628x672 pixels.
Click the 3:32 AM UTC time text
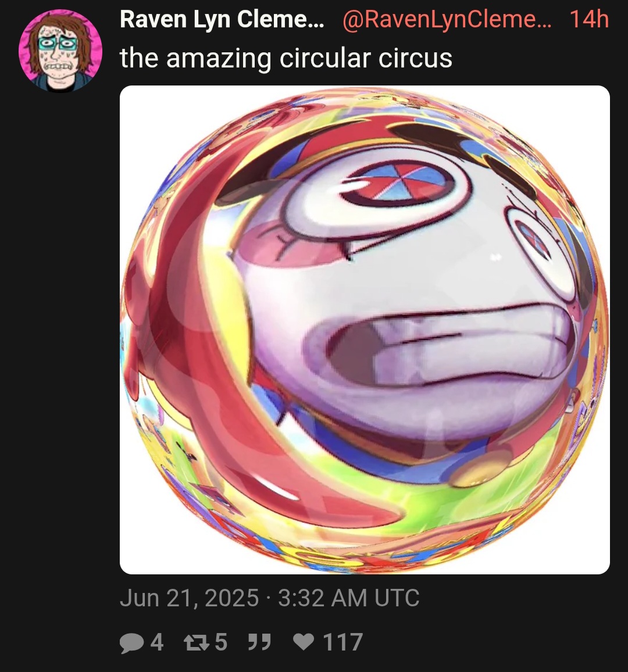click(348, 598)
